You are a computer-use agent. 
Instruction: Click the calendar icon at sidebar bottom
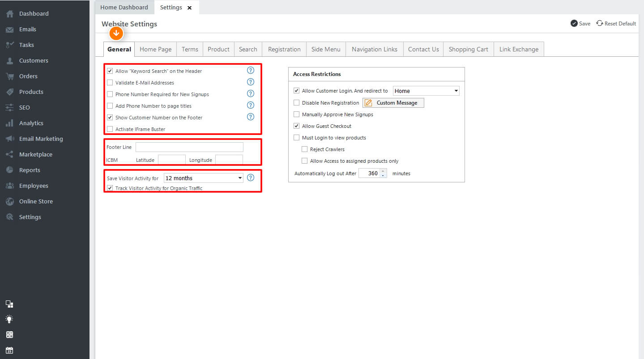pyautogui.click(x=9, y=350)
